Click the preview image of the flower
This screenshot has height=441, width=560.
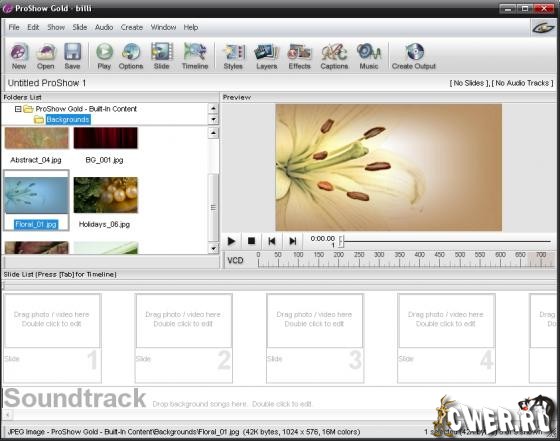[x=389, y=167]
